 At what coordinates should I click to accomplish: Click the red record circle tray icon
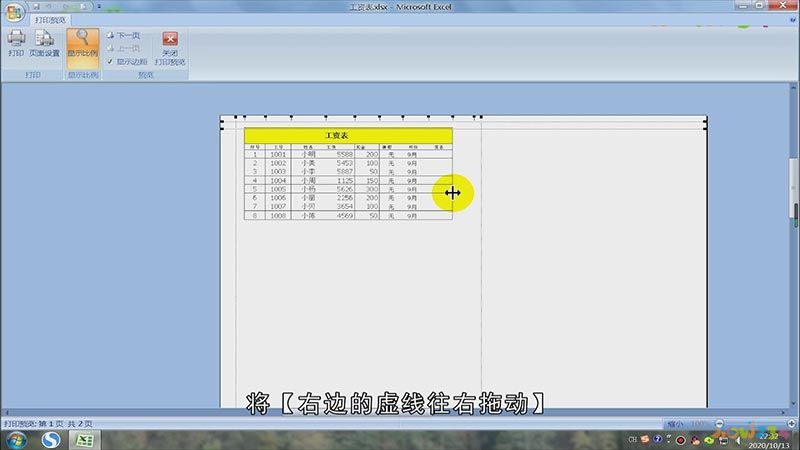(x=681, y=440)
